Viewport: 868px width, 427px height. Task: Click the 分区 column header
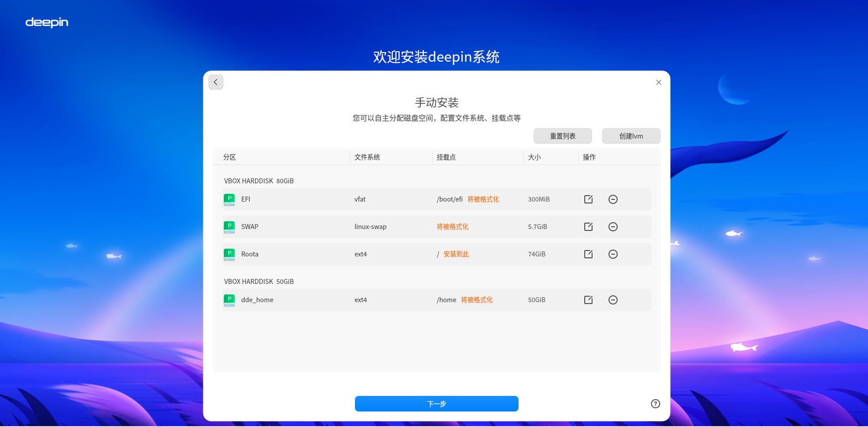(x=229, y=157)
